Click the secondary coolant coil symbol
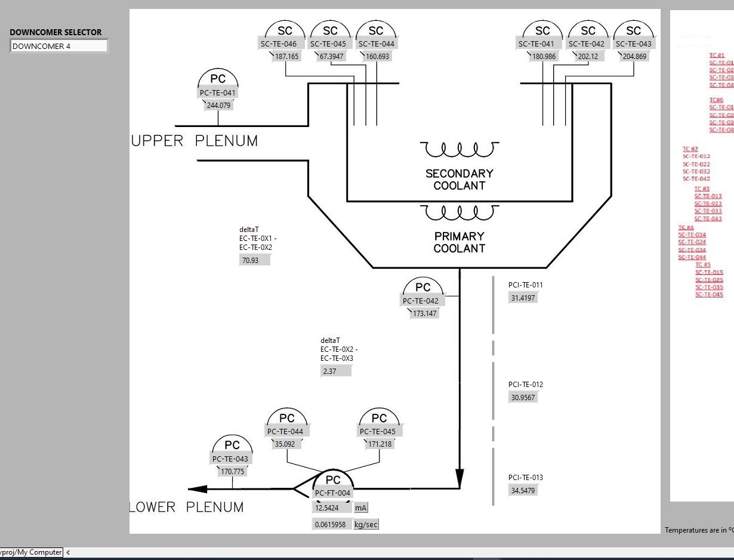The height and width of the screenshot is (560, 734). (459, 148)
